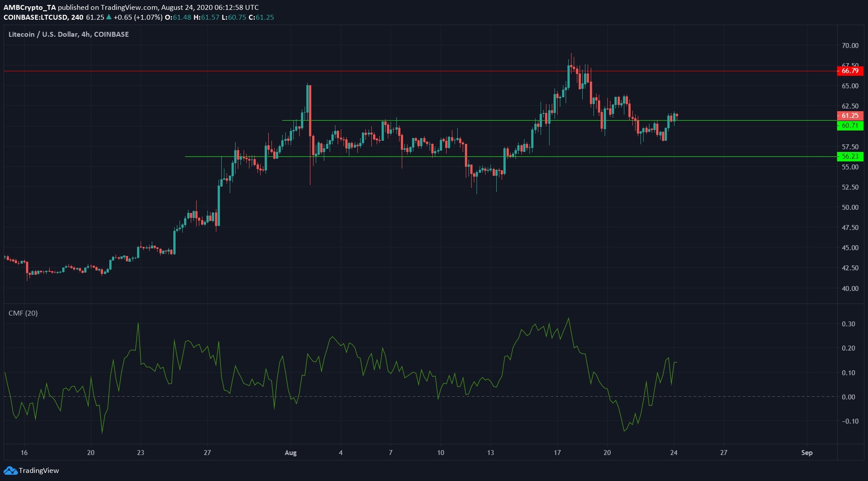Click the H:61.57 high value
This screenshot has width=868, height=481.
(x=206, y=17)
